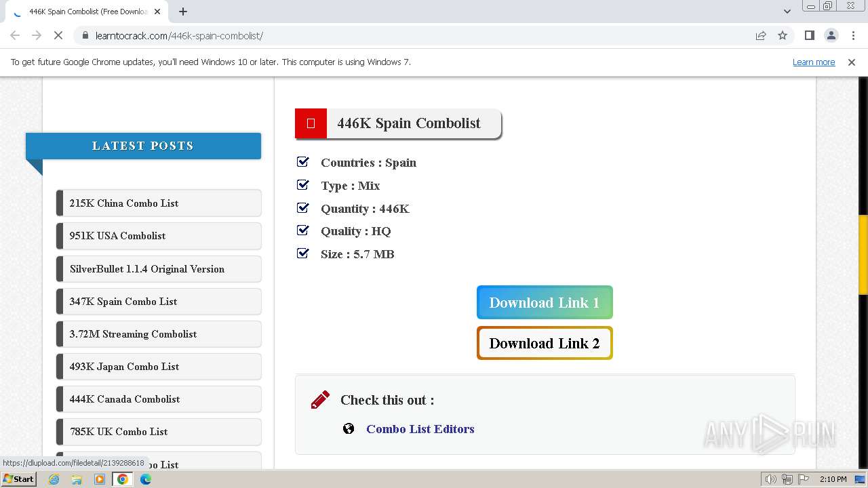This screenshot has height=488, width=868.
Task: Click checkmark next to Countries : Spain
Action: (x=303, y=162)
